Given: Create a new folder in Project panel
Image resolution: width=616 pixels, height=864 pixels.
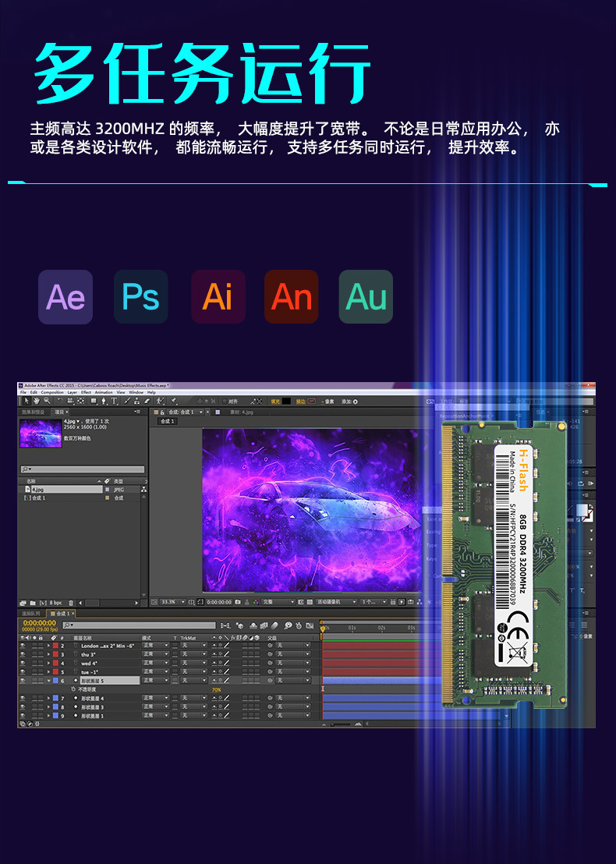Looking at the screenshot, I should click(33, 603).
